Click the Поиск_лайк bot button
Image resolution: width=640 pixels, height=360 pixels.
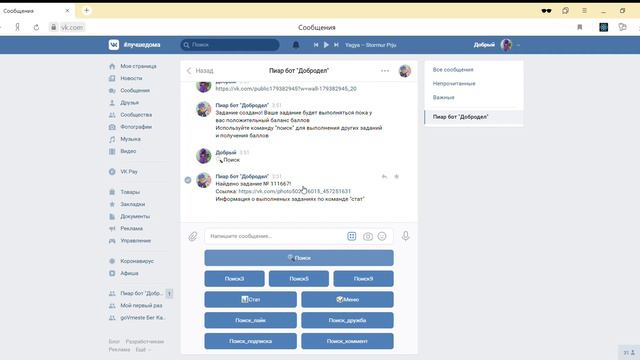pyautogui.click(x=251, y=320)
